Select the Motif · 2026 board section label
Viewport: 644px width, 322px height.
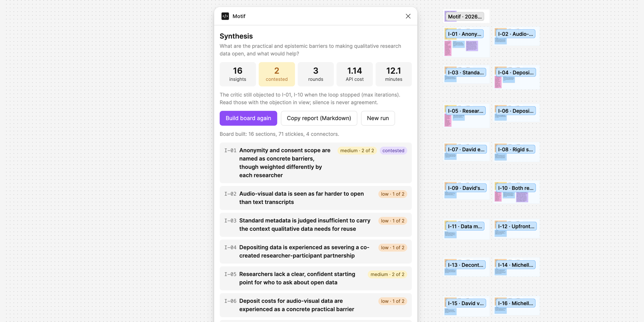click(x=465, y=16)
